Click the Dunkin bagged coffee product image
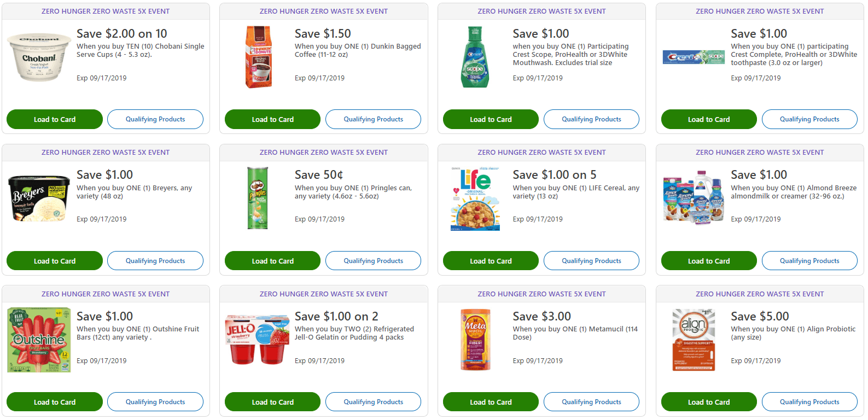868x420 pixels. tap(258, 57)
